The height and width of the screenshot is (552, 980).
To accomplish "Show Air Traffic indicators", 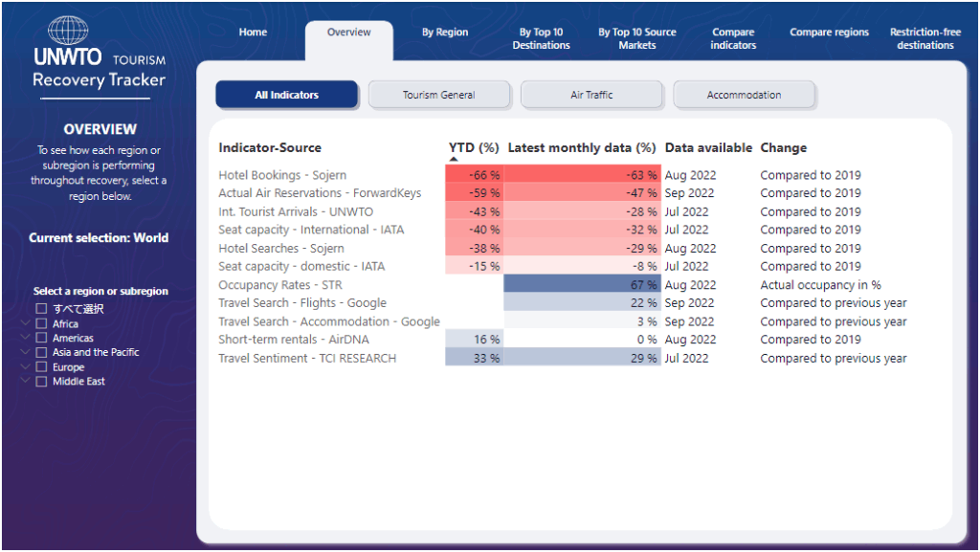I will [591, 95].
